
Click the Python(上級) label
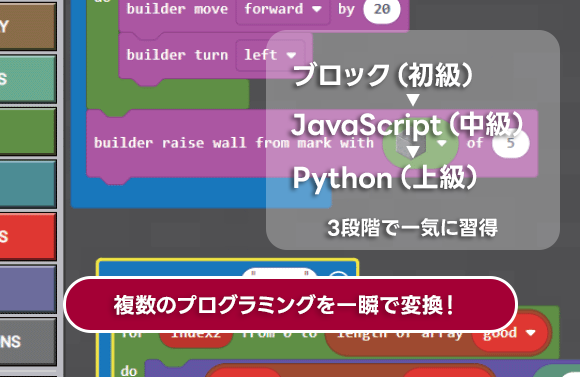point(385,178)
